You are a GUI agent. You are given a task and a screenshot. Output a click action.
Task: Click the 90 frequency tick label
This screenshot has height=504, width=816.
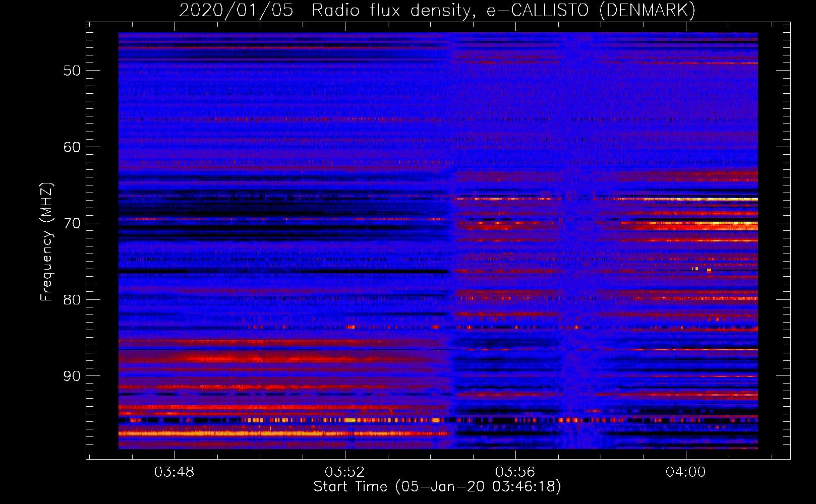coord(72,376)
